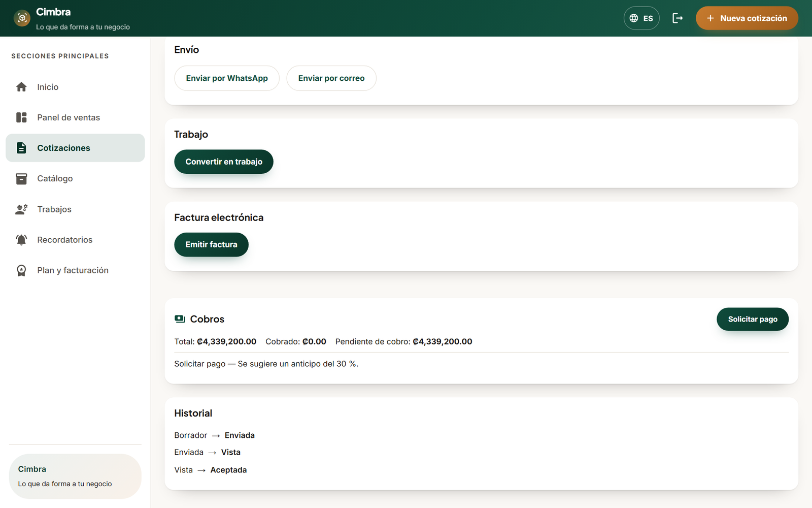The height and width of the screenshot is (508, 812).
Task: Select the Trabajos workers icon
Action: 21,209
